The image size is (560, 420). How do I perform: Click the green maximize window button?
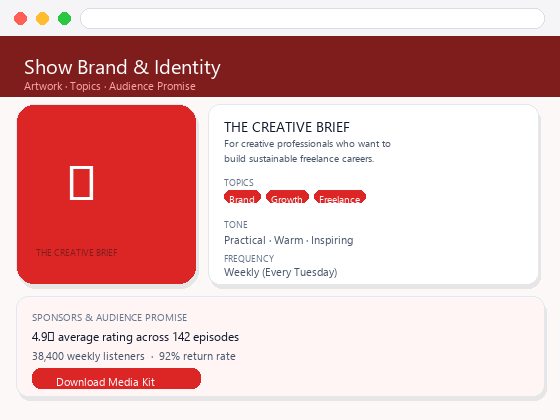pyautogui.click(x=65, y=18)
